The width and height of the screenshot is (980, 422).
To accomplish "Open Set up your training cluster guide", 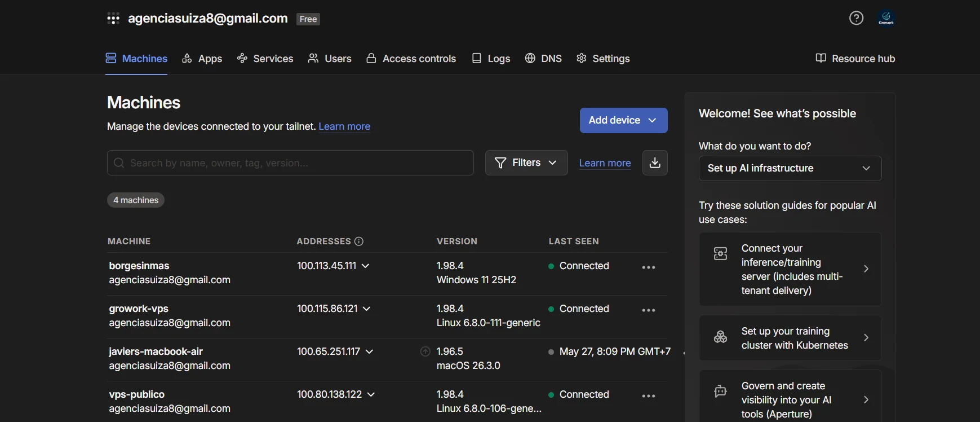I will pyautogui.click(x=790, y=338).
